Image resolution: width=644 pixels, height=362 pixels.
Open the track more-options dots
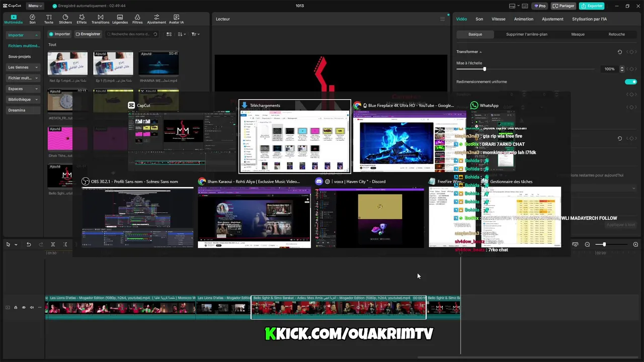[x=40, y=307]
